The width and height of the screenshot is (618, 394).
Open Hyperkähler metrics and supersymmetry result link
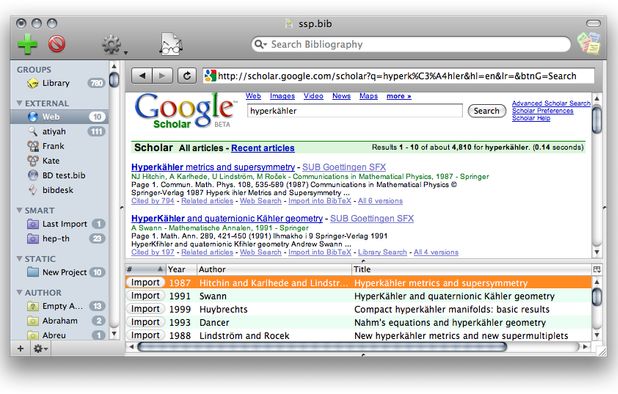click(x=213, y=167)
